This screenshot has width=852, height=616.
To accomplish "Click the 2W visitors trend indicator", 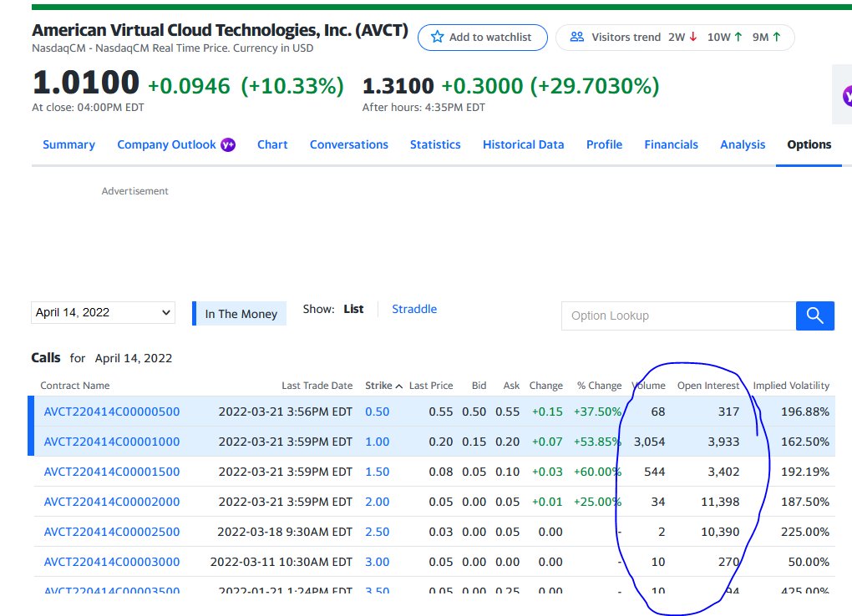I will (x=682, y=37).
